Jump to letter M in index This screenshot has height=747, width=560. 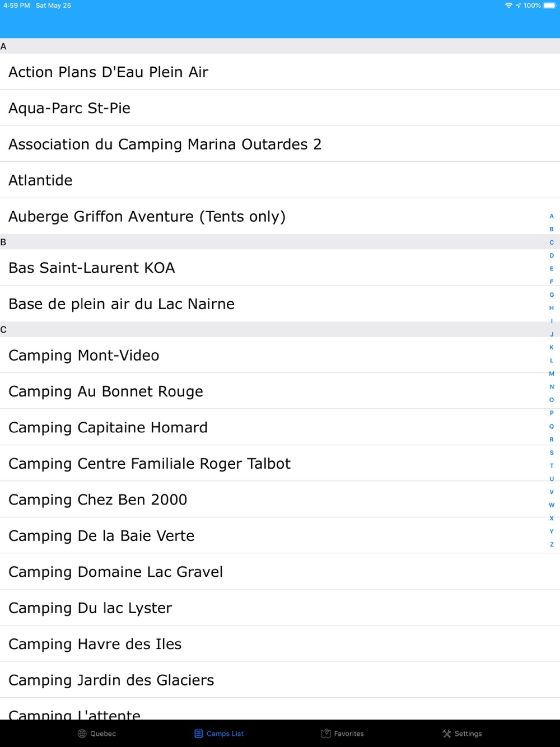[552, 373]
